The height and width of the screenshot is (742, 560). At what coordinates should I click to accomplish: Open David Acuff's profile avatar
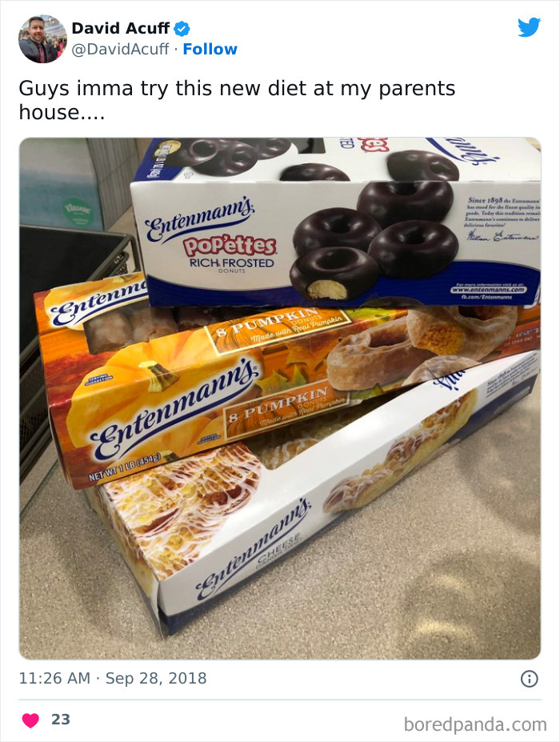[x=42, y=38]
